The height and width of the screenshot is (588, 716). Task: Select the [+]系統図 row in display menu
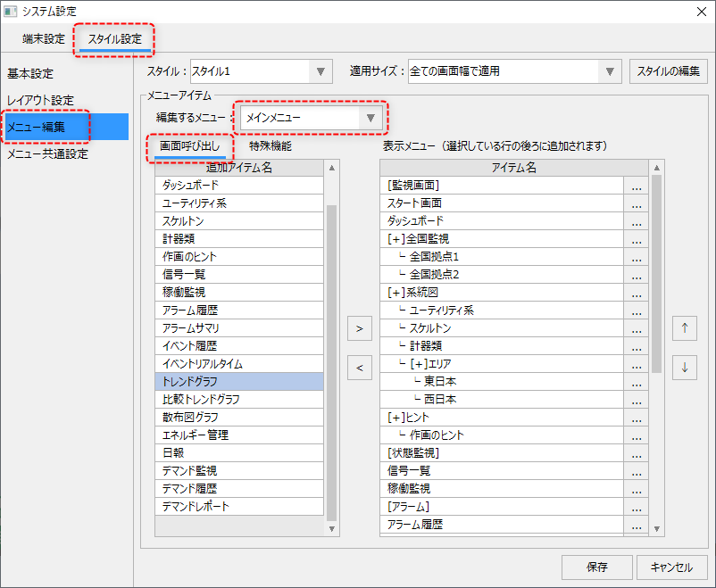501,293
